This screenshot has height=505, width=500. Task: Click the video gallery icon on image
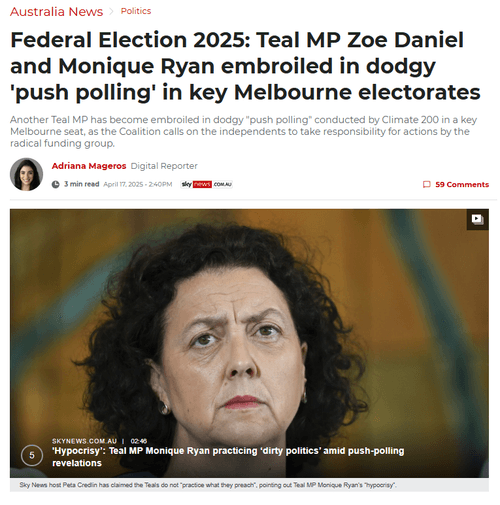[x=477, y=219]
